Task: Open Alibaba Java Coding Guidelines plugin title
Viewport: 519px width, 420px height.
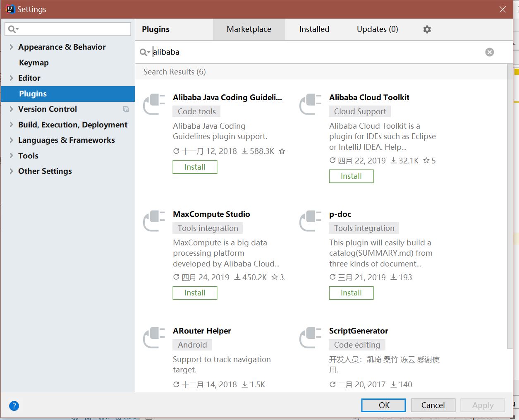Action: tap(227, 98)
